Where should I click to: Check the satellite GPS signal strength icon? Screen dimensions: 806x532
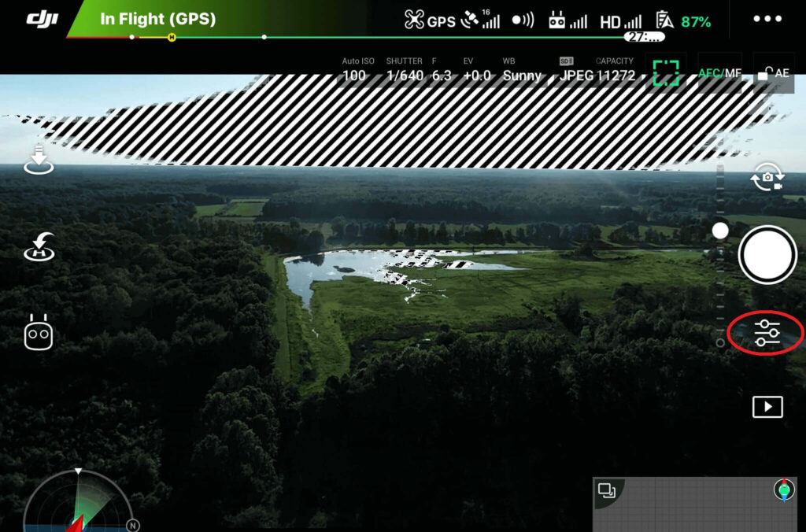[x=480, y=20]
